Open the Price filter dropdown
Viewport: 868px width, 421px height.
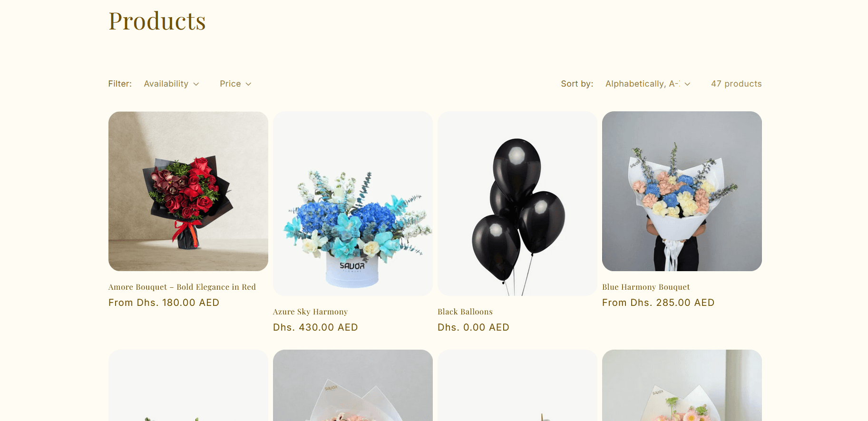[x=235, y=84]
